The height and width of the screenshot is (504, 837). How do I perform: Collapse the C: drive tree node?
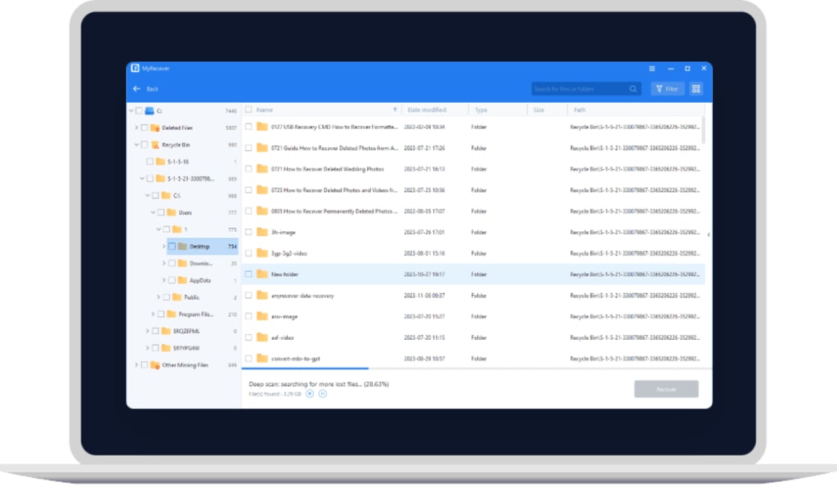(132, 110)
